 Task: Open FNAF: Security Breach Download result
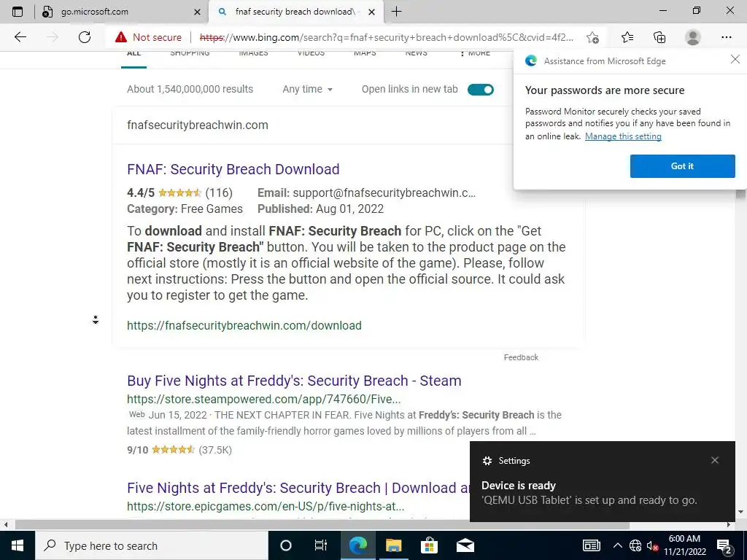(233, 169)
